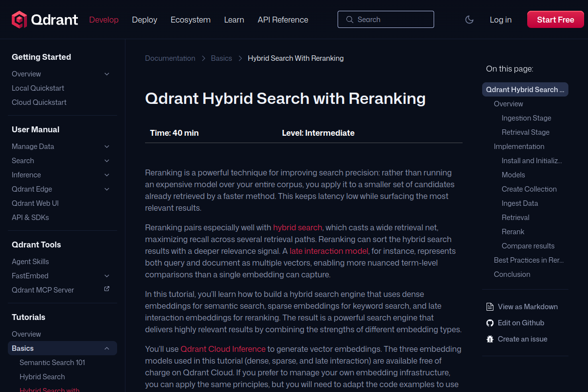Open Local Quickstart in the sidebar
The width and height of the screenshot is (588, 392).
click(38, 88)
